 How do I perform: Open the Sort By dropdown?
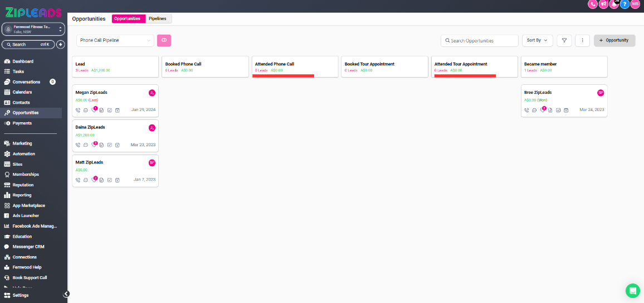537,40
